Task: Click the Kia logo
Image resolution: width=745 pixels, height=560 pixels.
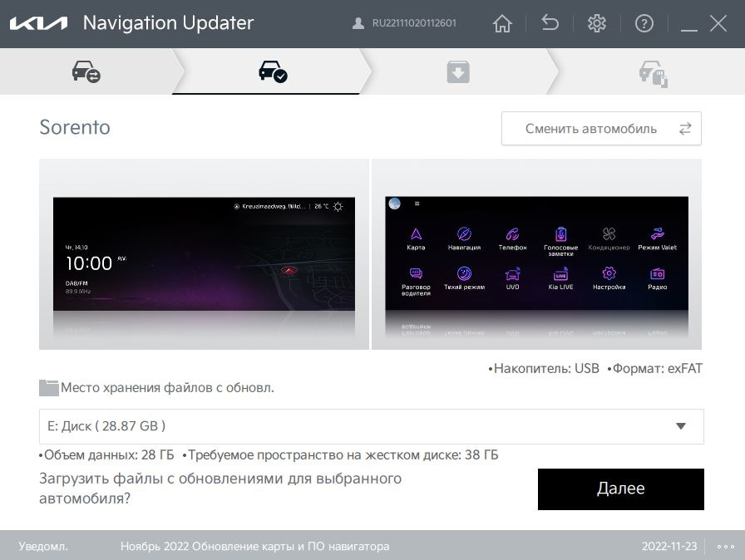Action: (x=38, y=23)
